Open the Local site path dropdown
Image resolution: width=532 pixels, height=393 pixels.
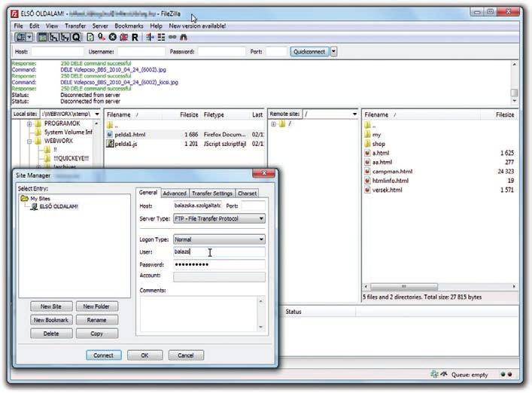pyautogui.click(x=97, y=114)
